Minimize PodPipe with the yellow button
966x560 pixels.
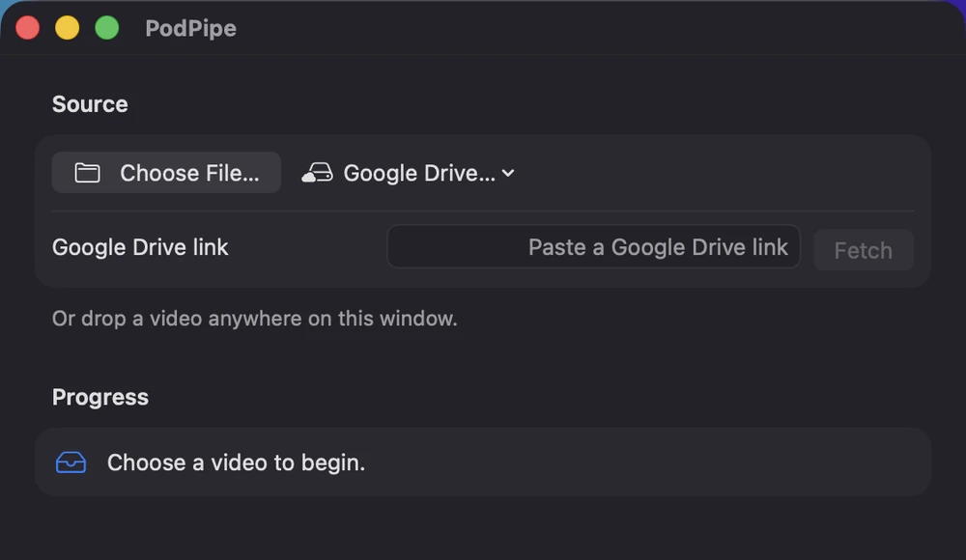click(x=68, y=28)
